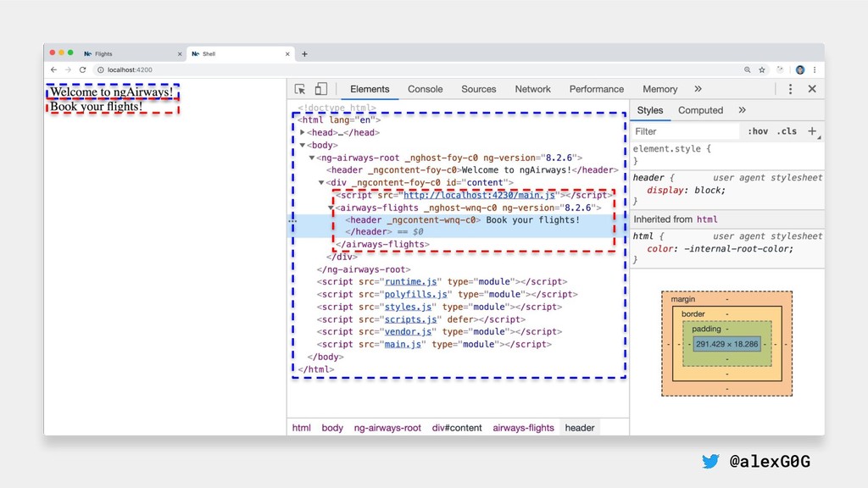868x488 pixels.
Task: Open DevTools three-dot customize menu
Action: point(790,89)
